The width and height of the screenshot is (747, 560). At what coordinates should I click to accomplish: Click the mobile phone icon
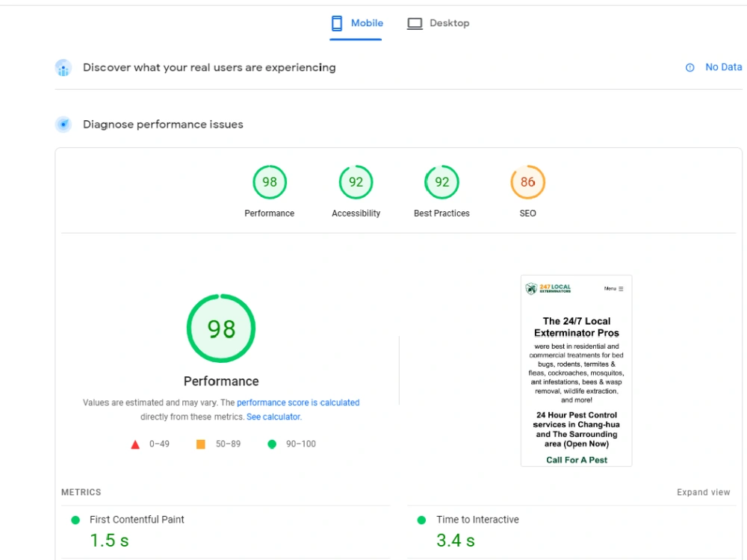(337, 23)
